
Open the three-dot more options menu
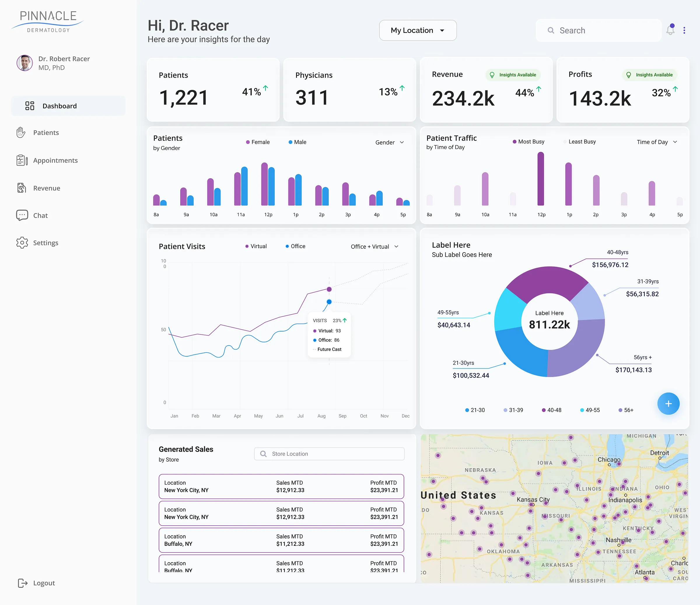[684, 30]
